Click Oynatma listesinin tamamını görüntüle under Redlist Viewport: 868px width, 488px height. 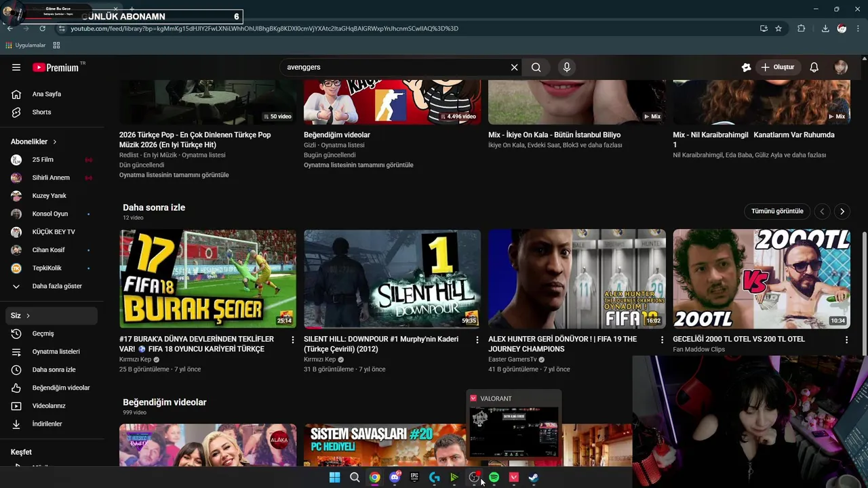tap(174, 175)
